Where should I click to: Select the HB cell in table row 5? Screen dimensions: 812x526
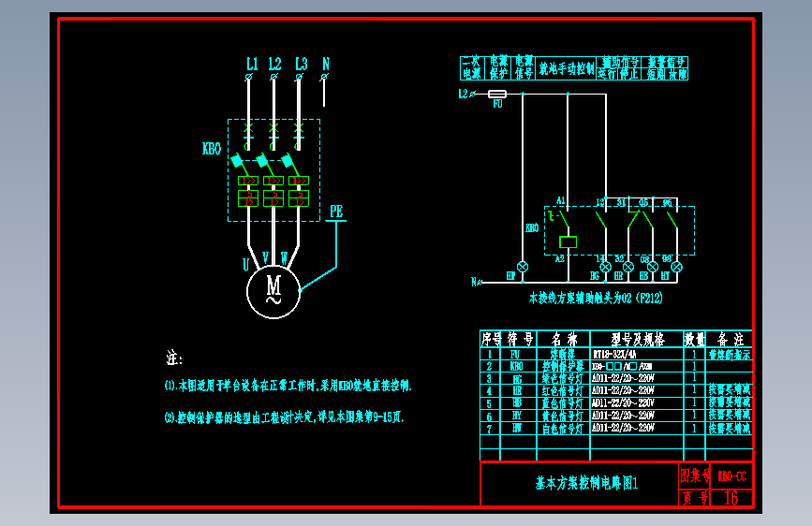click(x=517, y=403)
